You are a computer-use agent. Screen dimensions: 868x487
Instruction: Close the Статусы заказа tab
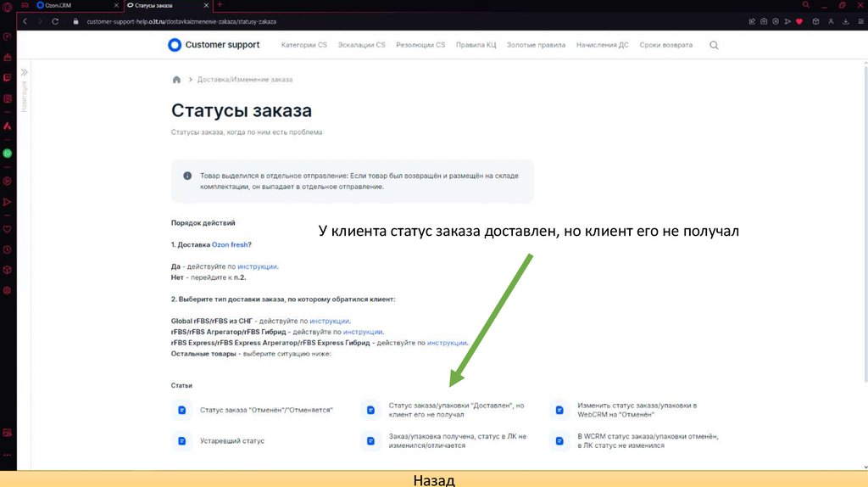(x=206, y=5)
